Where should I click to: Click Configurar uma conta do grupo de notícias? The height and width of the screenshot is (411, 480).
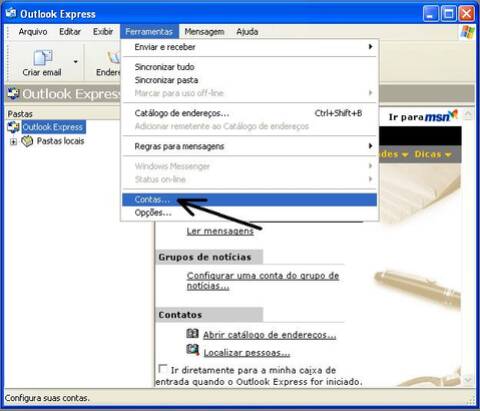tap(263, 281)
